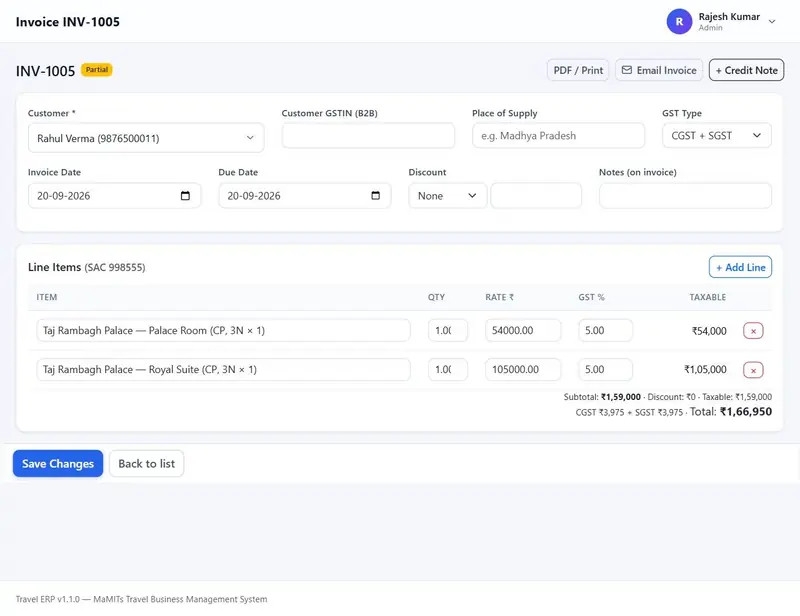Open the Invoice Date calendar picker icon
Viewport: 800px width, 616px height.
[185, 195]
